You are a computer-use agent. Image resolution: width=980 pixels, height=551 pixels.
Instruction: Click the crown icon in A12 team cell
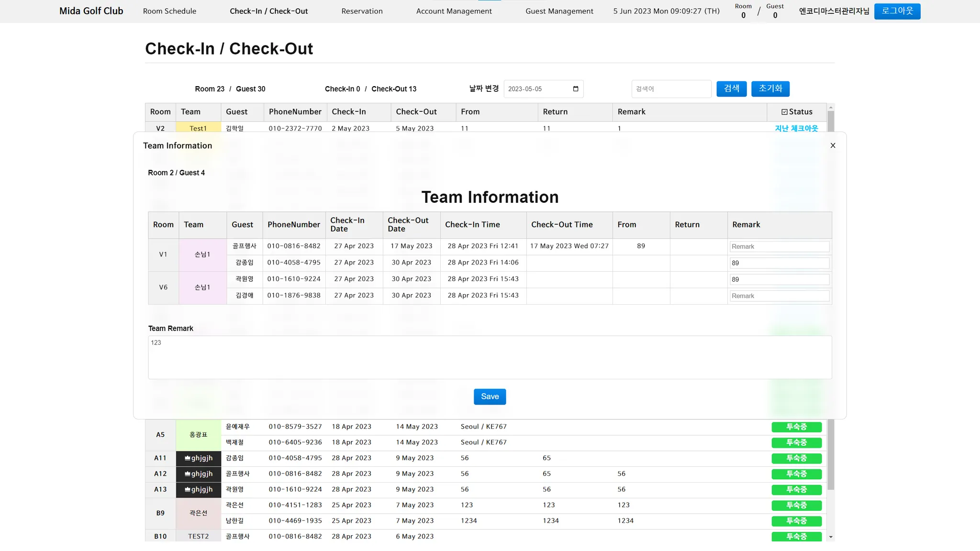(x=187, y=474)
